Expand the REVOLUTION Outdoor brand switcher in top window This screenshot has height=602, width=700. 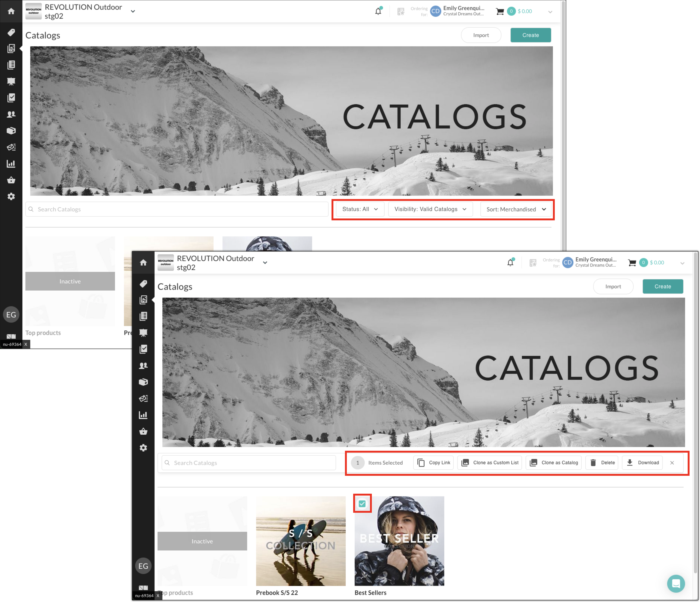(133, 12)
